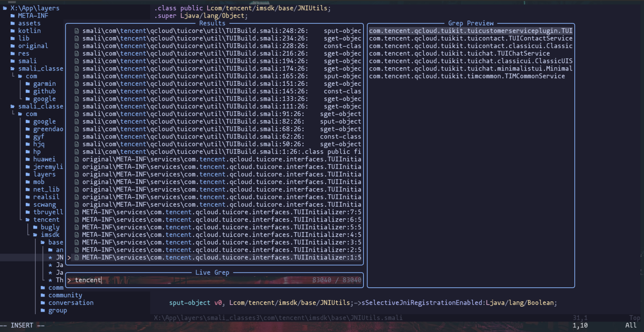Click file icon of TUIInitializer:7:5 result

point(76,212)
